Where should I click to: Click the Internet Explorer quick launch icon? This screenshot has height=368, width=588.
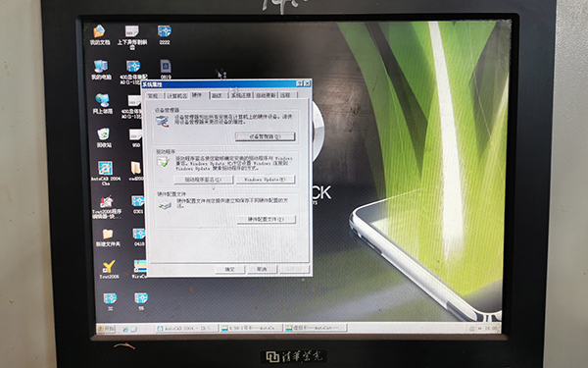coord(125,329)
